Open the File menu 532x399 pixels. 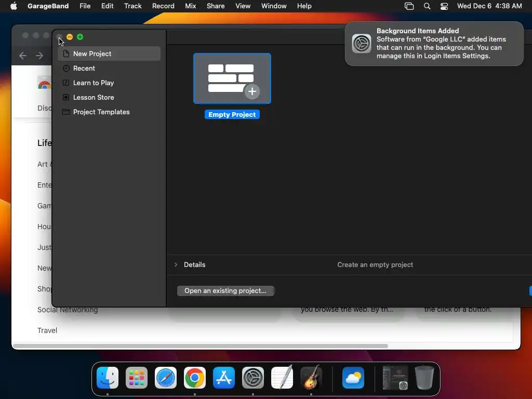[85, 6]
